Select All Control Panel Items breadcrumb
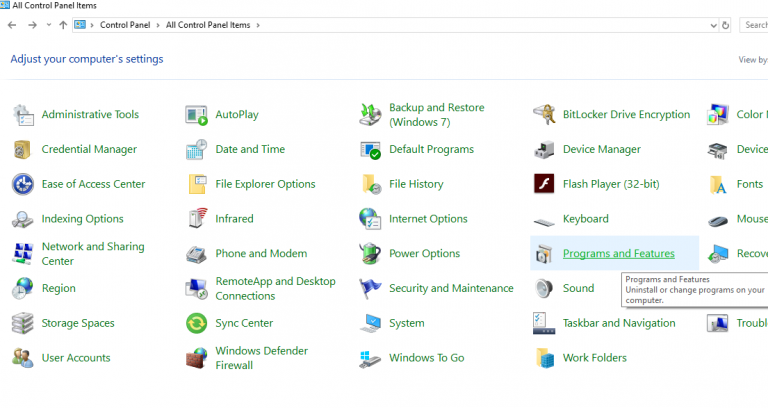This screenshot has height=408, width=768. [x=208, y=25]
